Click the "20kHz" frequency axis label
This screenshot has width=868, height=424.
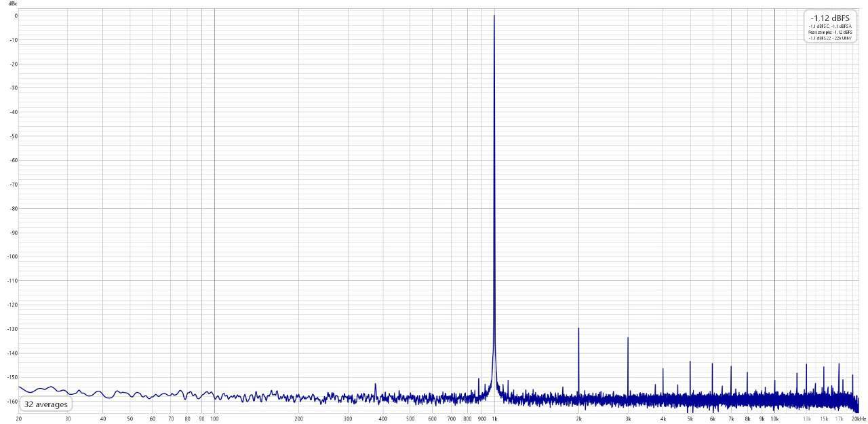859,419
